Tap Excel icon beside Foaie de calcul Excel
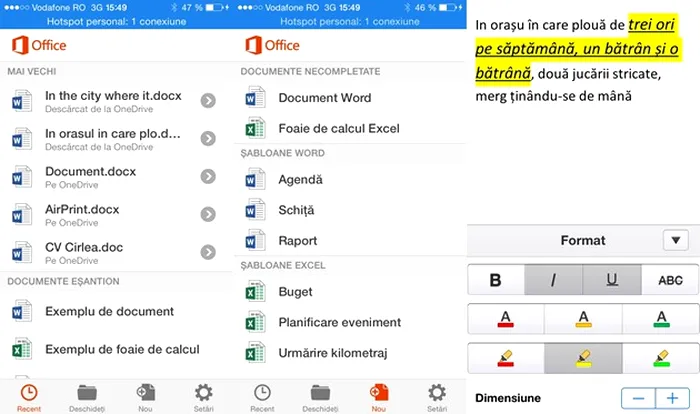This screenshot has width=700, height=414. [255, 128]
